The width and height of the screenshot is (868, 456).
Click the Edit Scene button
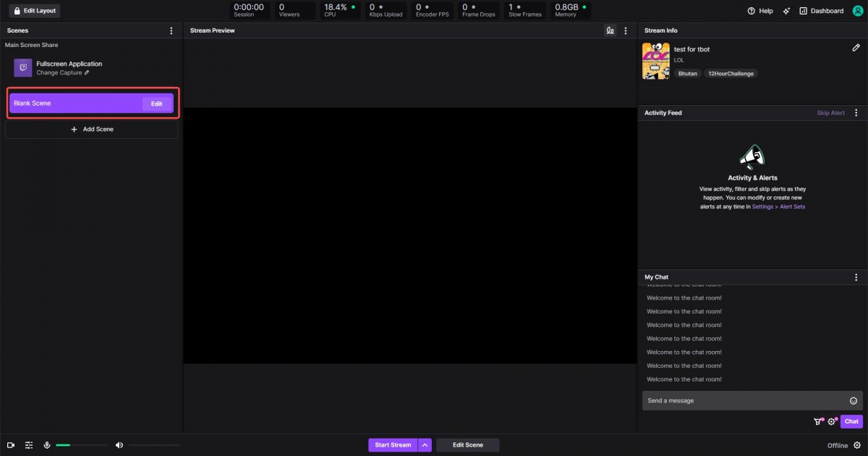pyautogui.click(x=467, y=444)
